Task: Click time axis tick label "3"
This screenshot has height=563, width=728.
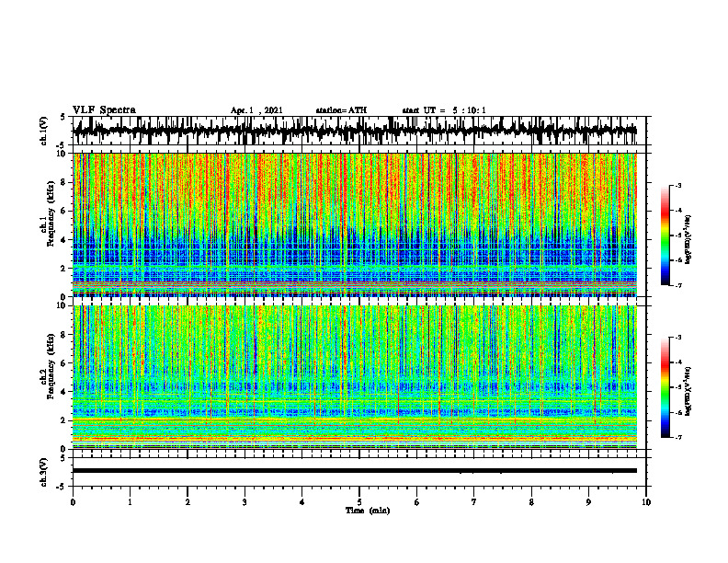Action: click(245, 502)
